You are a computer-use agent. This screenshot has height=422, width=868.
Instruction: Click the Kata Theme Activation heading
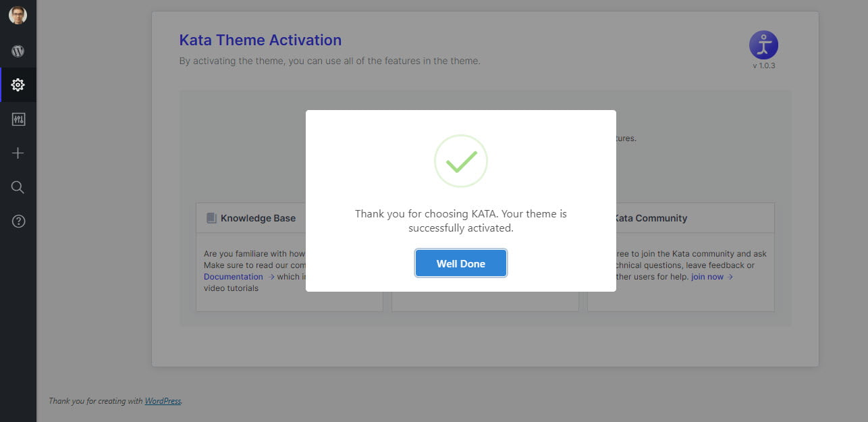[x=261, y=41]
